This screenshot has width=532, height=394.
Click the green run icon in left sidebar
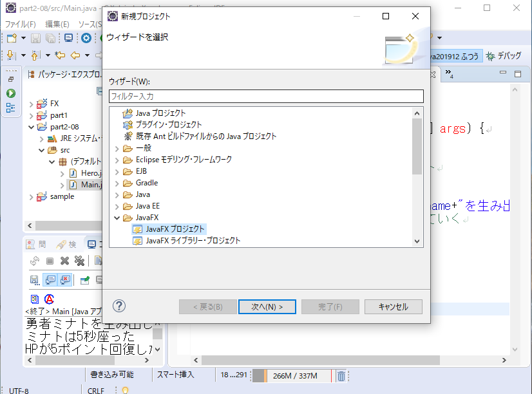[x=11, y=93]
